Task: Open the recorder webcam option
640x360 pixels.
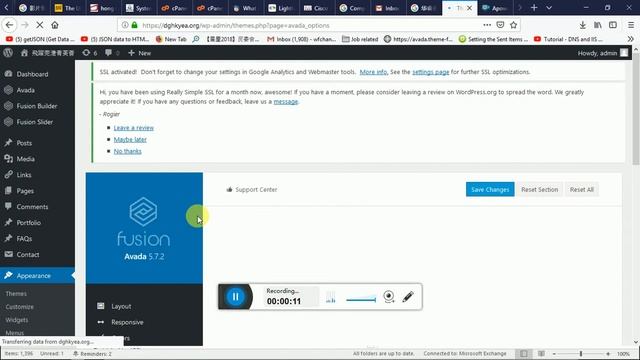Action: click(x=389, y=297)
